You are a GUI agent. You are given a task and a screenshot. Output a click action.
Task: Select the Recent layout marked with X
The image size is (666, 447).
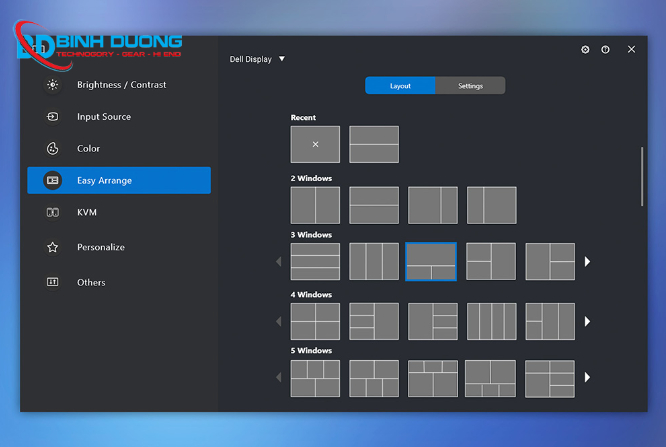(x=315, y=144)
